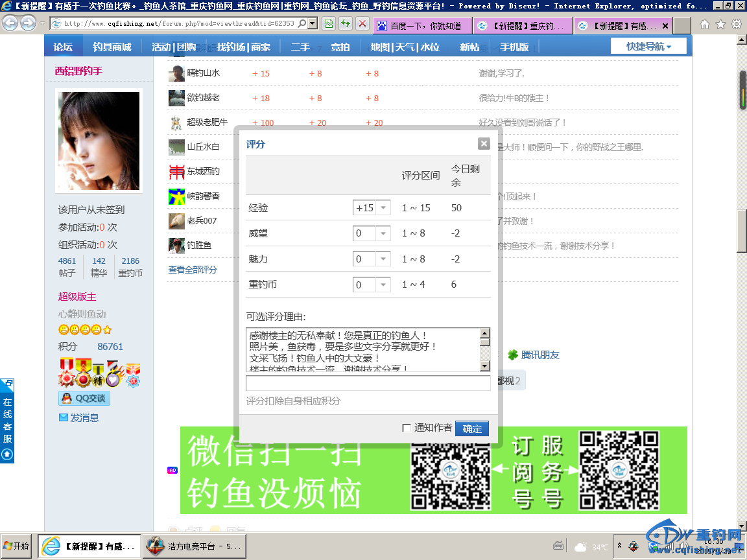Click the browser Back arrow button
The width and height of the screenshot is (747, 560).
click(x=10, y=23)
